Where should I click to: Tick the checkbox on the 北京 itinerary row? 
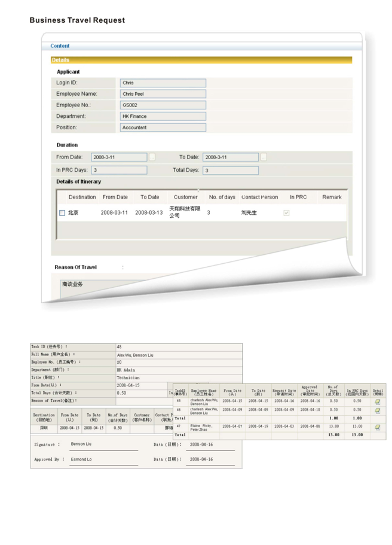click(x=62, y=213)
